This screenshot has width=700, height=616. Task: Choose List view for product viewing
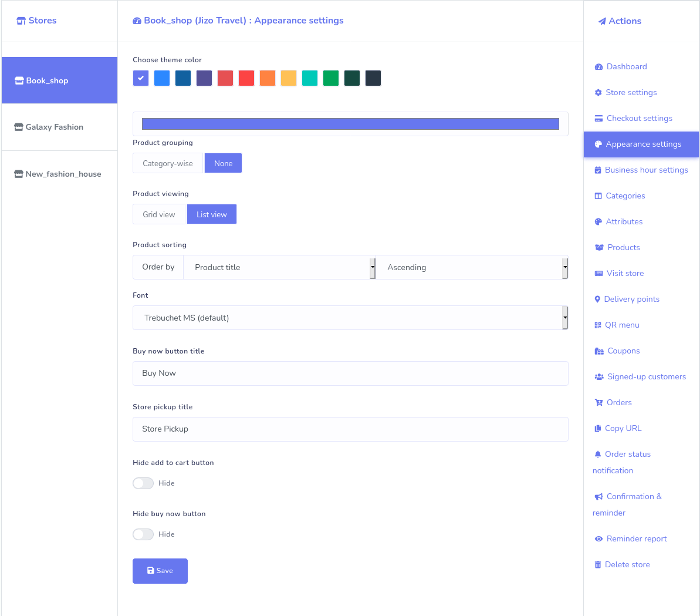(x=212, y=214)
